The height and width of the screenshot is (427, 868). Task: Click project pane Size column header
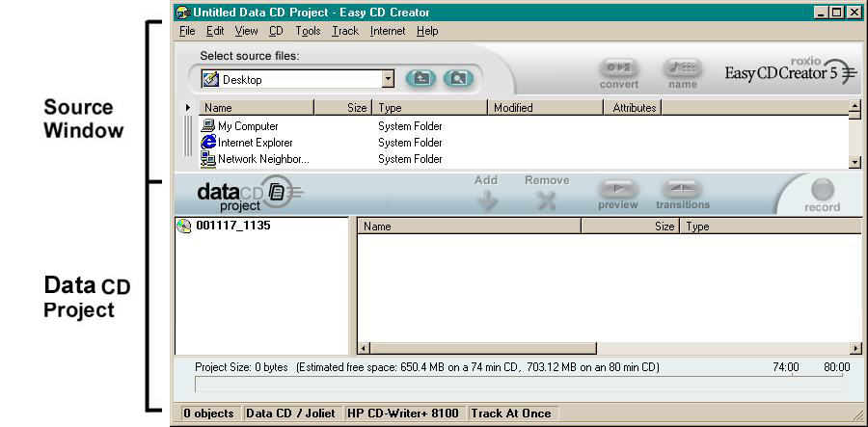pos(631,226)
